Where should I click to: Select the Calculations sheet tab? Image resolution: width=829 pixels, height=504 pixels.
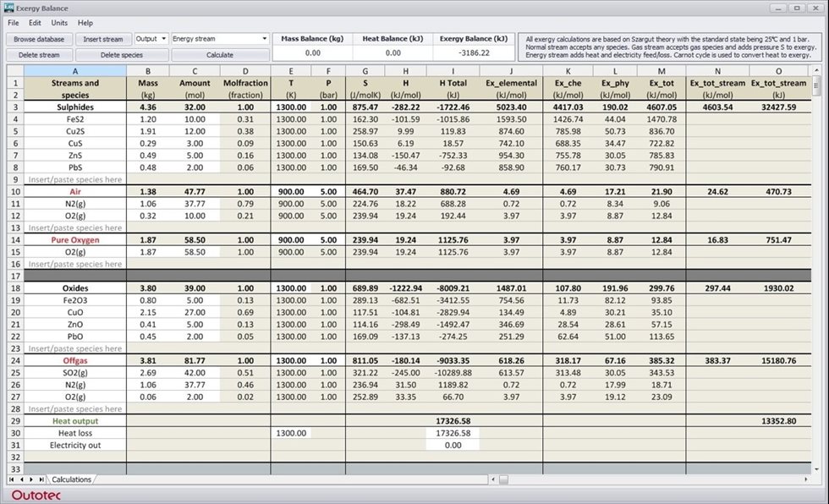72,479
